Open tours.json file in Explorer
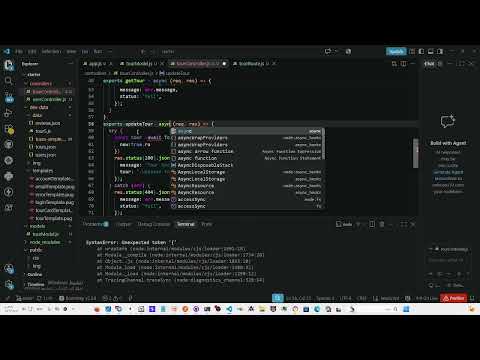 point(46,147)
